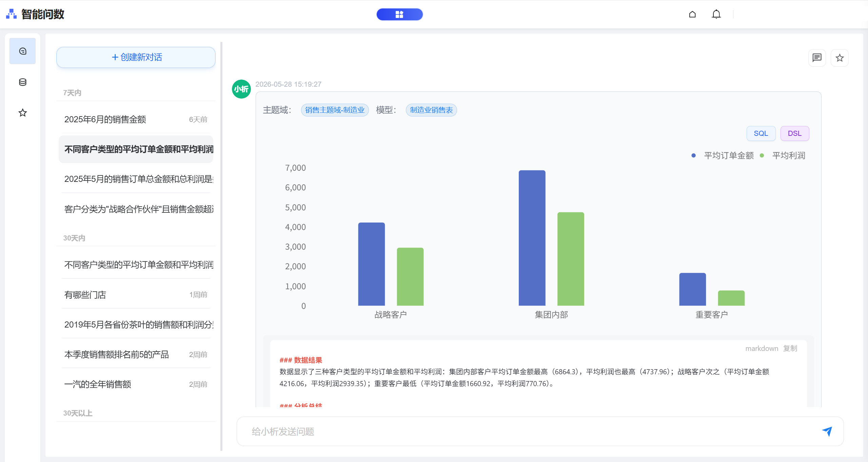
Task: Click the 集团内部 axis label
Action: point(551,315)
